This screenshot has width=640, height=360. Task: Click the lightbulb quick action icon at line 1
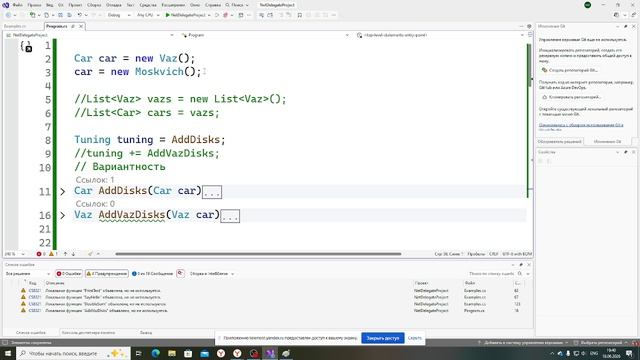[26, 47]
